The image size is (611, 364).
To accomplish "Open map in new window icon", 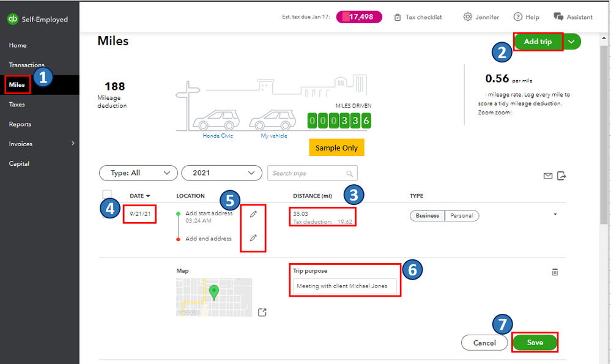I will click(x=262, y=312).
